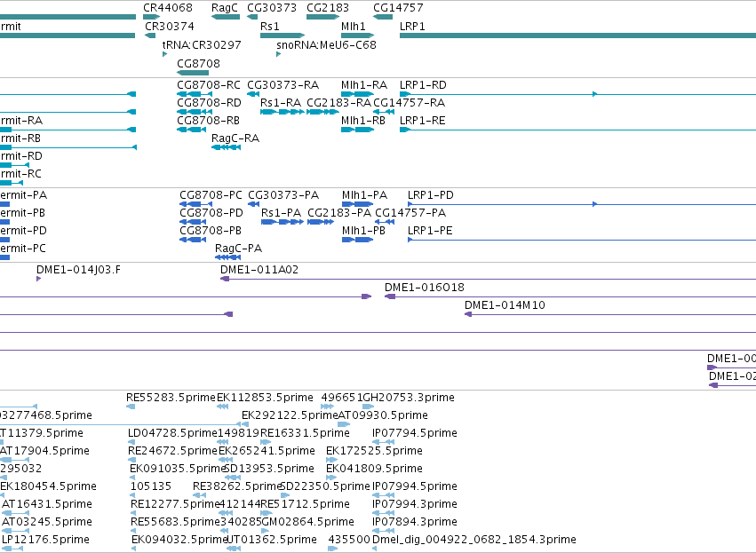Select the RE12277.5prime EST label
Viewport: 756px width, 553px height.
[176, 505]
